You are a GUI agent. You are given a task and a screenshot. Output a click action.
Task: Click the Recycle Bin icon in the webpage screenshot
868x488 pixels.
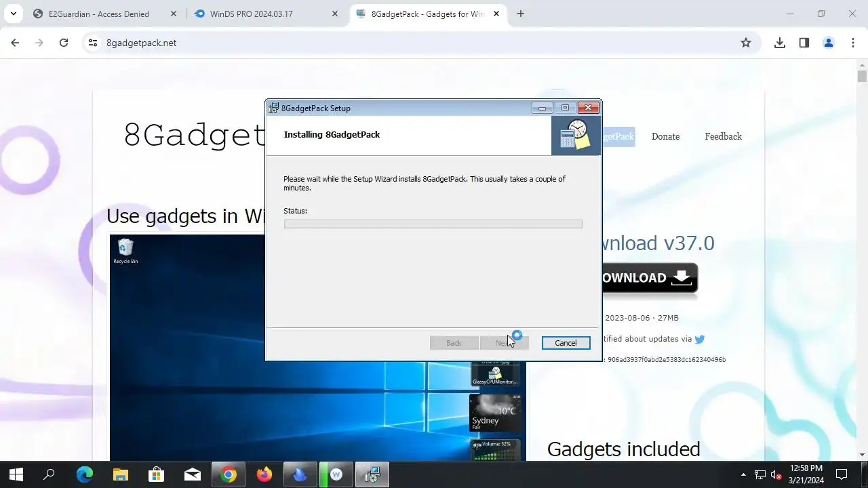click(125, 251)
